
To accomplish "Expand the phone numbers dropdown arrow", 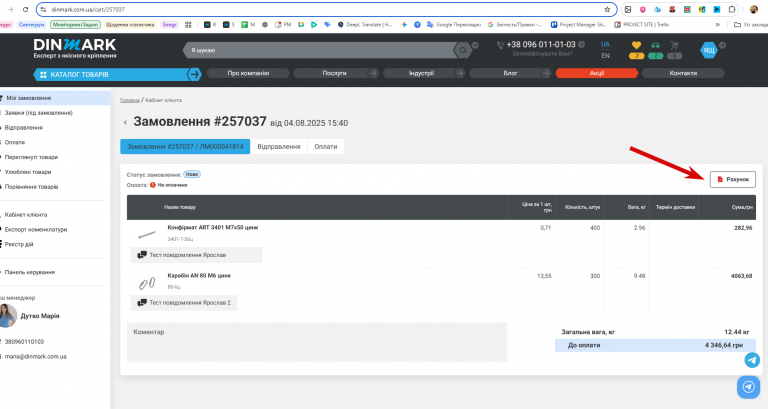I will [x=581, y=45].
